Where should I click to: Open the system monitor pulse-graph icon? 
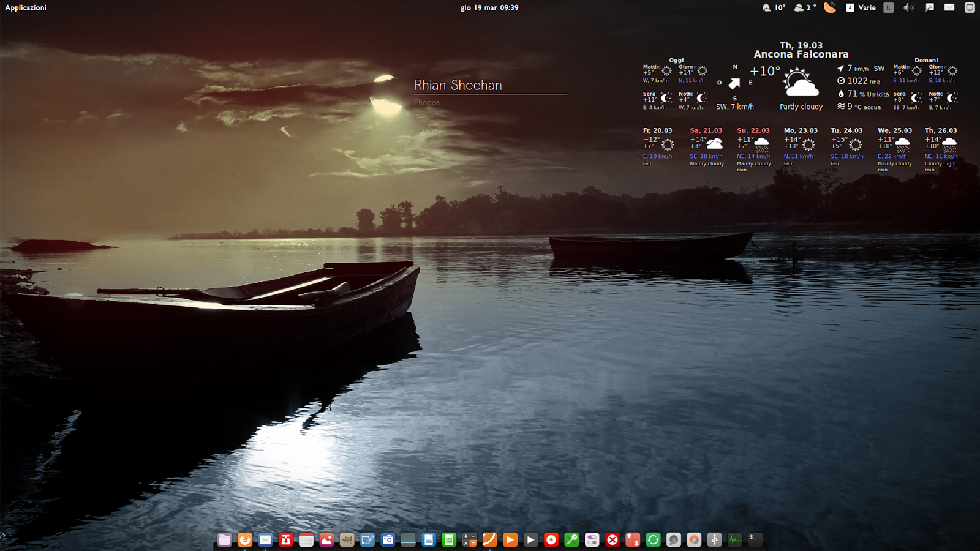(x=735, y=539)
